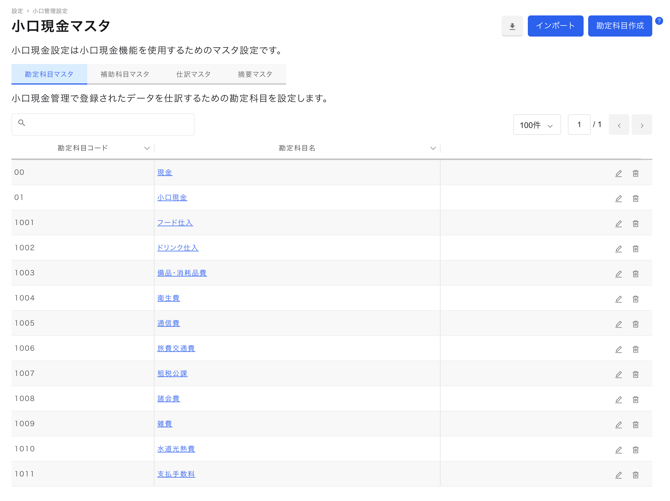Switch to the 摘要マスタ tab
The width and height of the screenshot is (670, 501).
[x=255, y=74]
